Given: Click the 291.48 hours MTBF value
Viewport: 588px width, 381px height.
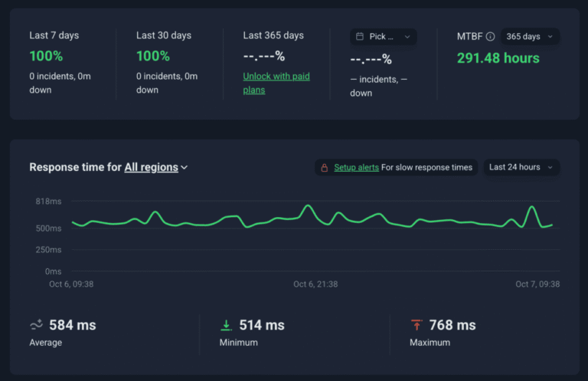Looking at the screenshot, I should point(498,58).
